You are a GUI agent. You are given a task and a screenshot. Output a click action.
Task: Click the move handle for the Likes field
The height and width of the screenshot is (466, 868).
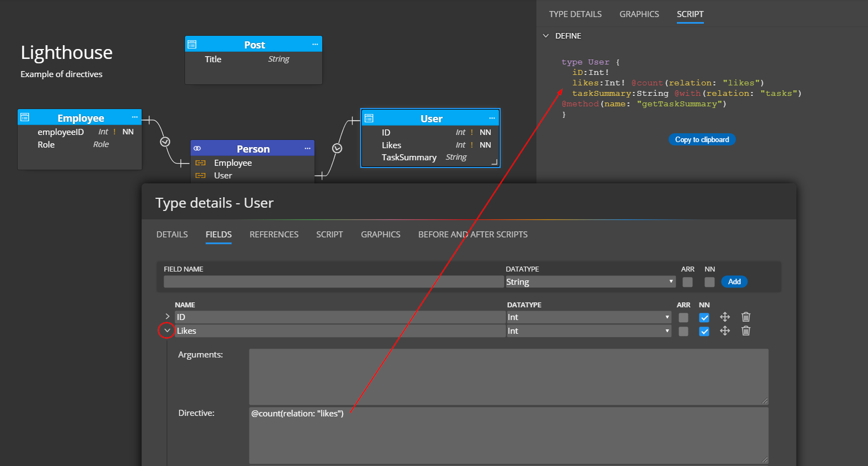click(725, 330)
